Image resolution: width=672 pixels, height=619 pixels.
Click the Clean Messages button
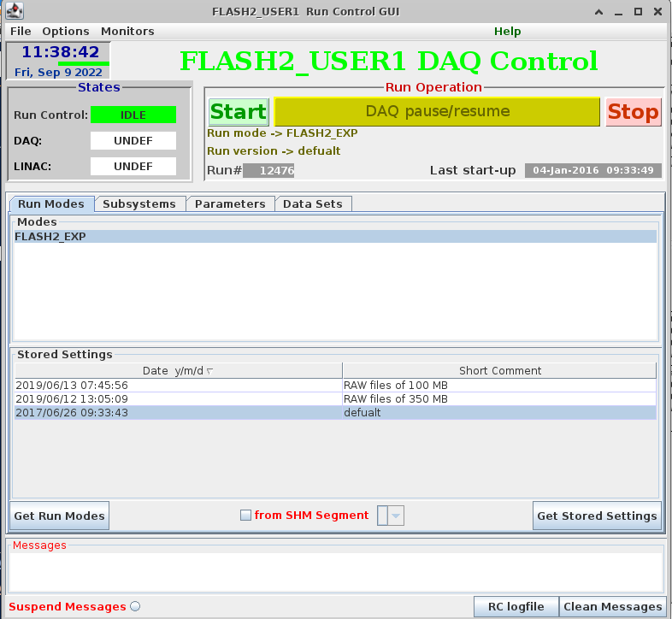coord(612,607)
